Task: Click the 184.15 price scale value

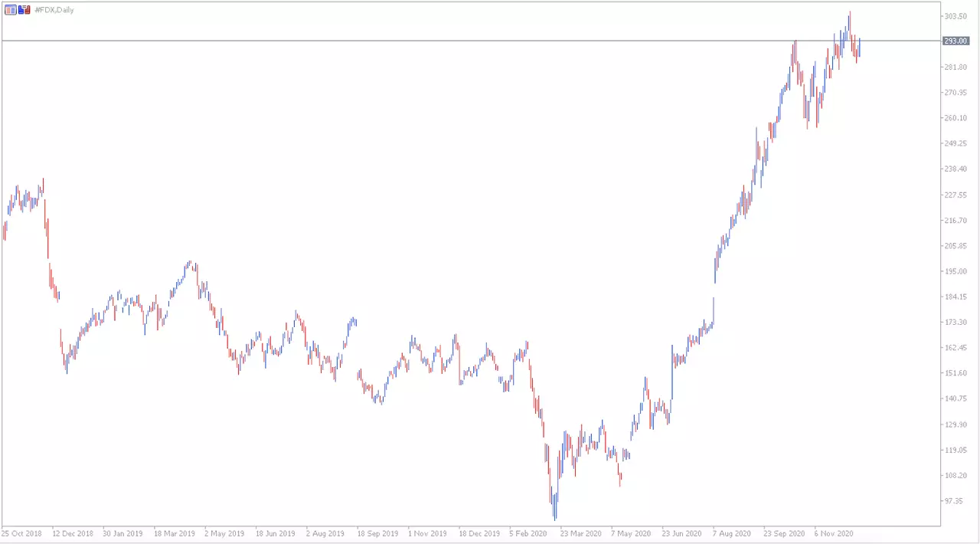Action: (955, 297)
